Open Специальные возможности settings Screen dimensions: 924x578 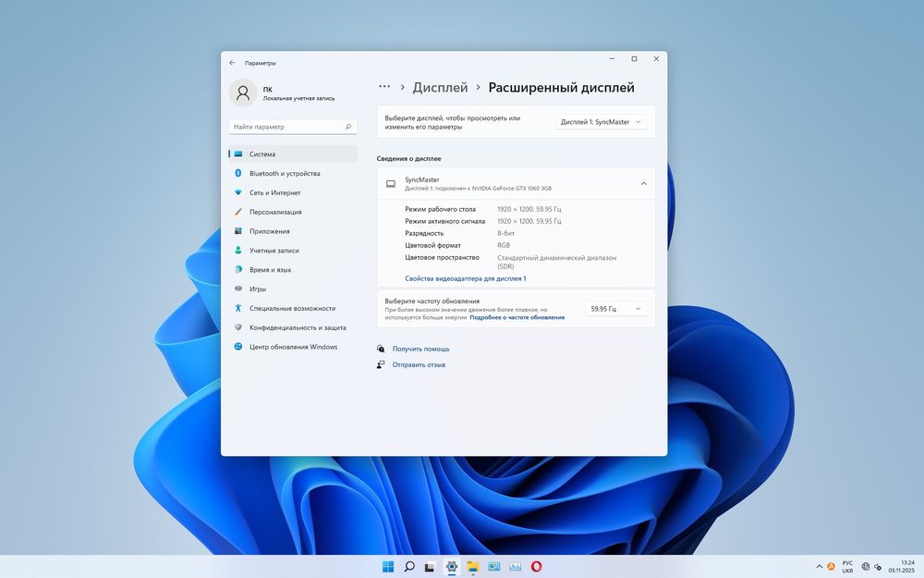[293, 309]
